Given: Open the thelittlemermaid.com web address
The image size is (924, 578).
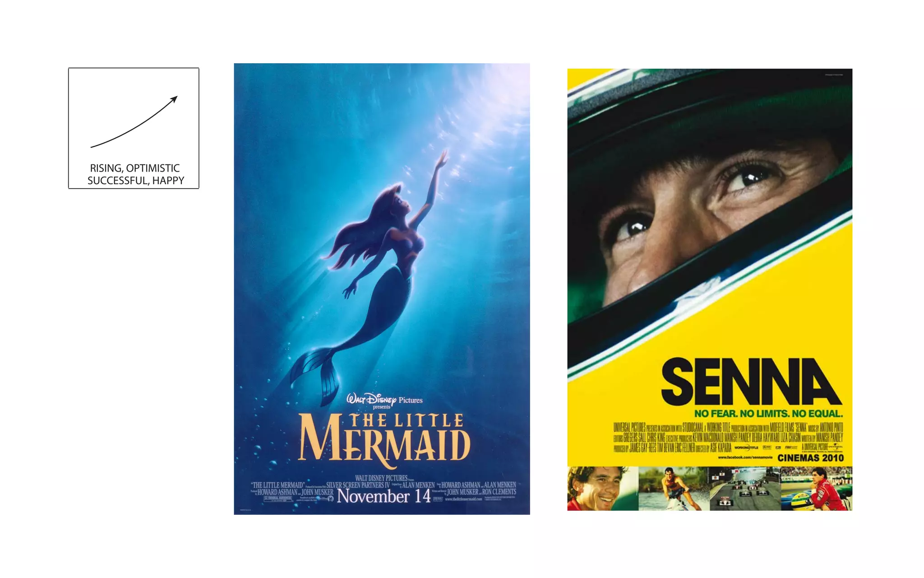Looking at the screenshot, I should tap(463, 499).
